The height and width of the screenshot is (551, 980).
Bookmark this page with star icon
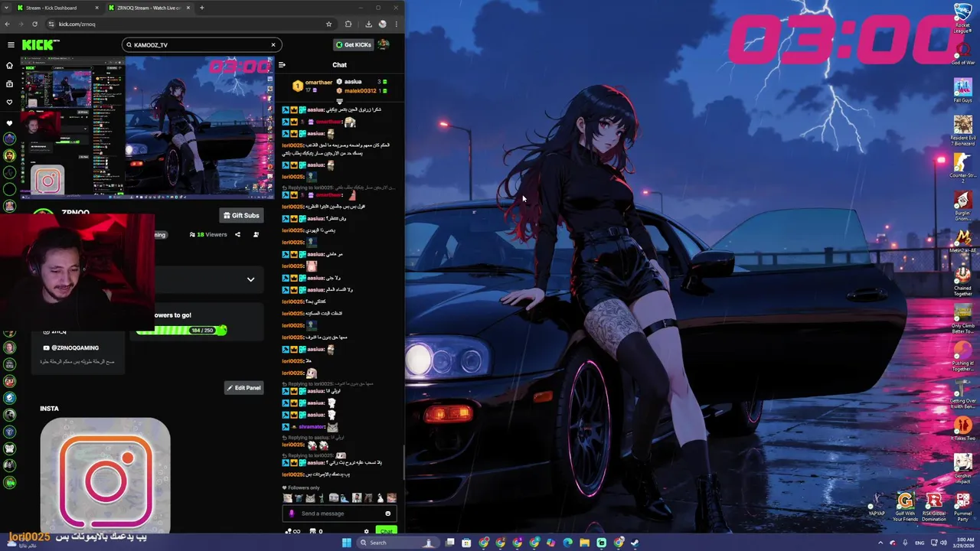click(328, 24)
